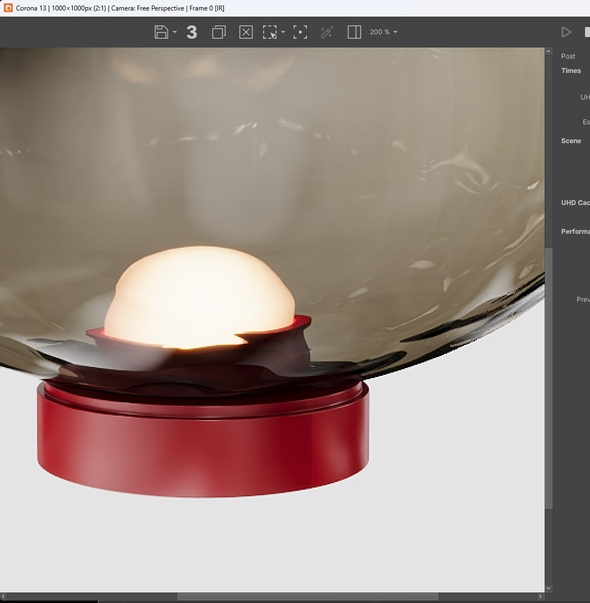
Task: Click the horizontal scrollbar right arrow
Action: pos(540,596)
